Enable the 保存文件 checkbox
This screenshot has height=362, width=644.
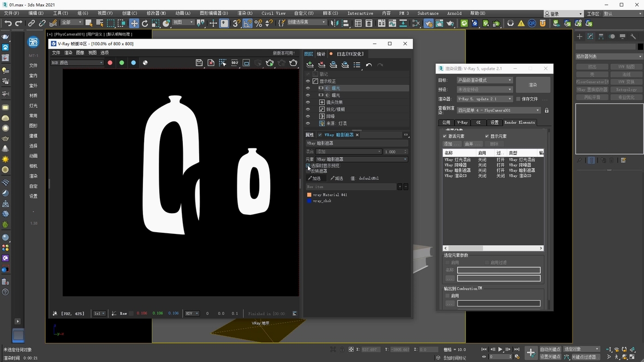coord(518,99)
